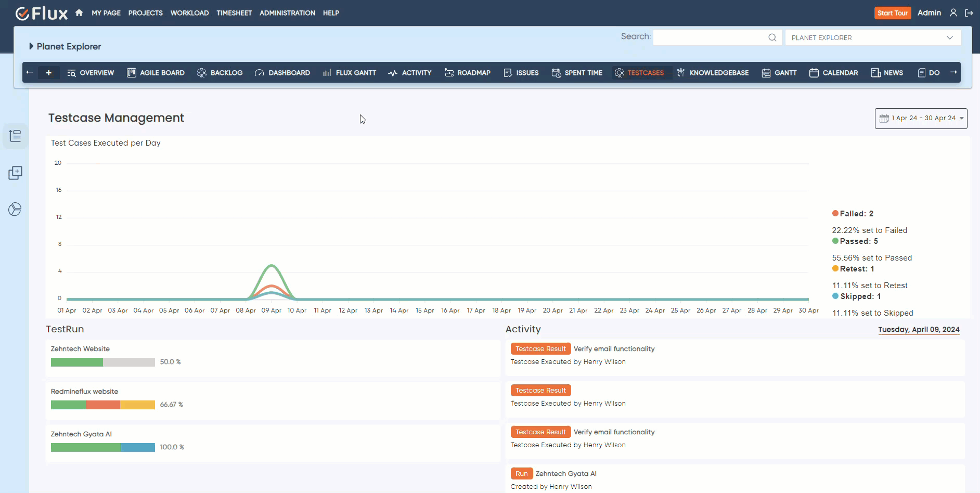Click the logout icon at top right
The width and height of the screenshot is (980, 493).
[969, 13]
